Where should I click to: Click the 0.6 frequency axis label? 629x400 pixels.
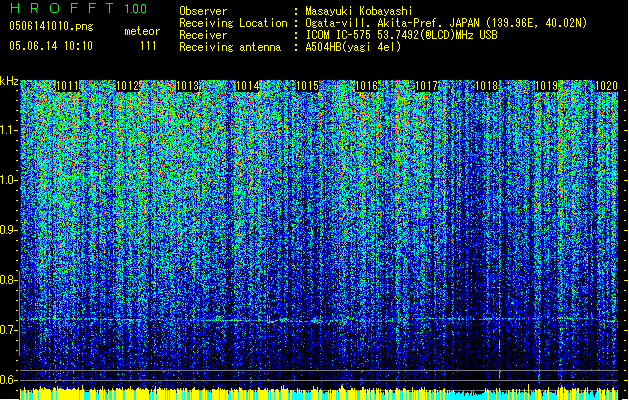tap(9, 380)
